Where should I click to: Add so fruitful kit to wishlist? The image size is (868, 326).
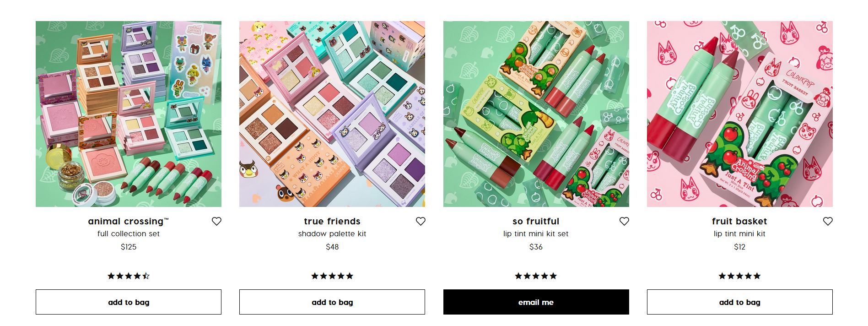(x=624, y=222)
